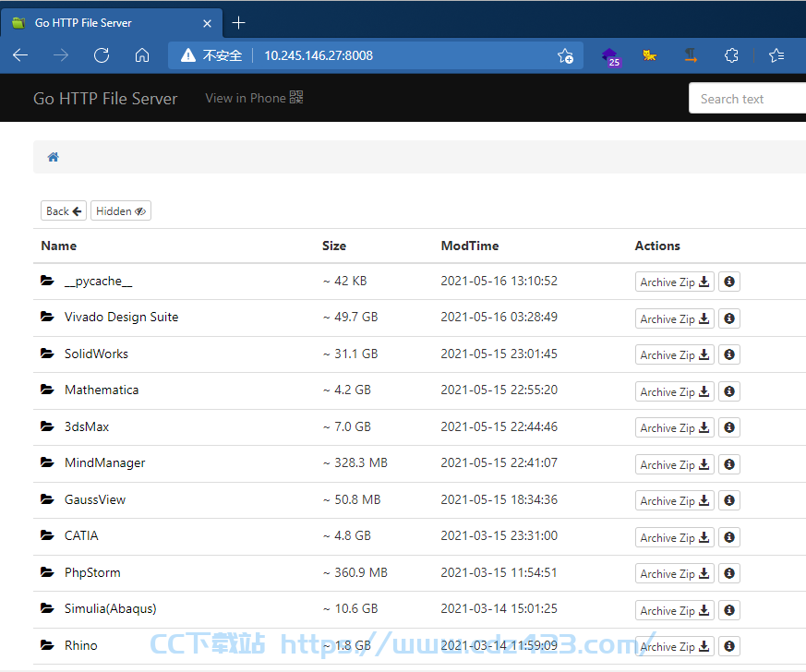
Task: Show info for 3dsMax folder
Action: coord(728,427)
